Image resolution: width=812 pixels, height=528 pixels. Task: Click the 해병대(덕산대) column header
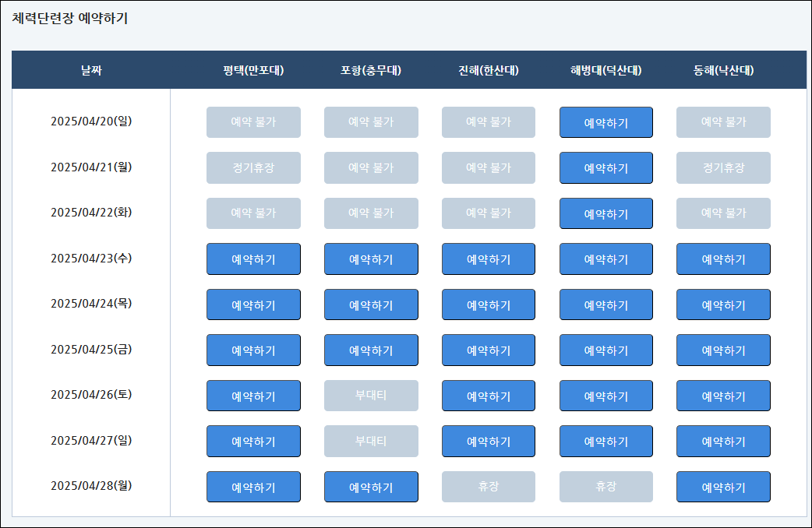[606, 70]
